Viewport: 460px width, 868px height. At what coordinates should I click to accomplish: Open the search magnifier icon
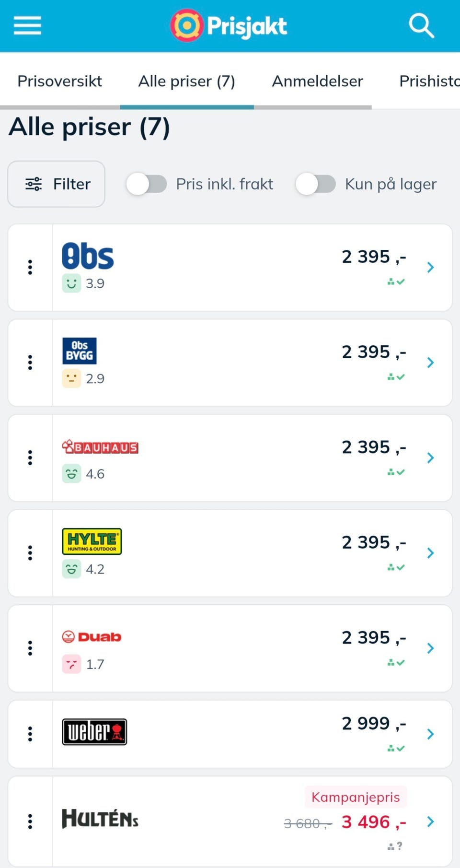click(421, 25)
